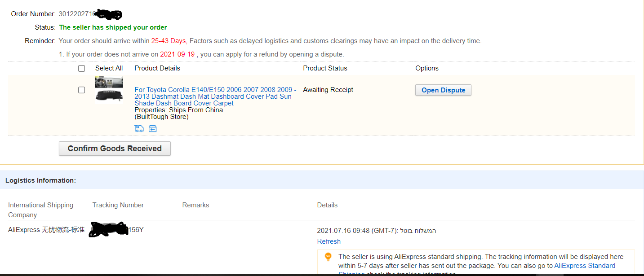The image size is (644, 276).
Task: Click the 'Options' column header
Action: pos(427,68)
